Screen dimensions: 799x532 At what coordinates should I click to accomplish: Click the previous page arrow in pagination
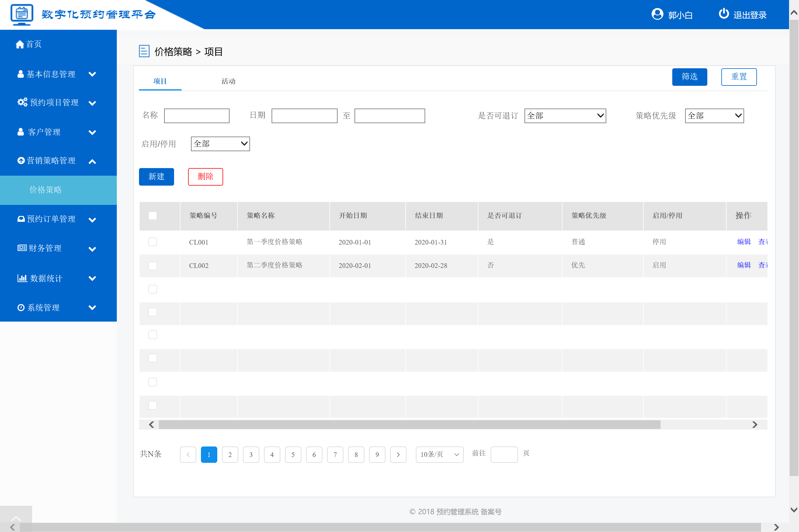[x=188, y=455]
